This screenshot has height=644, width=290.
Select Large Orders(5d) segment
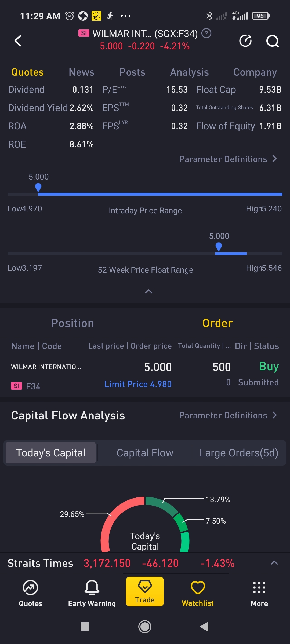click(x=239, y=453)
